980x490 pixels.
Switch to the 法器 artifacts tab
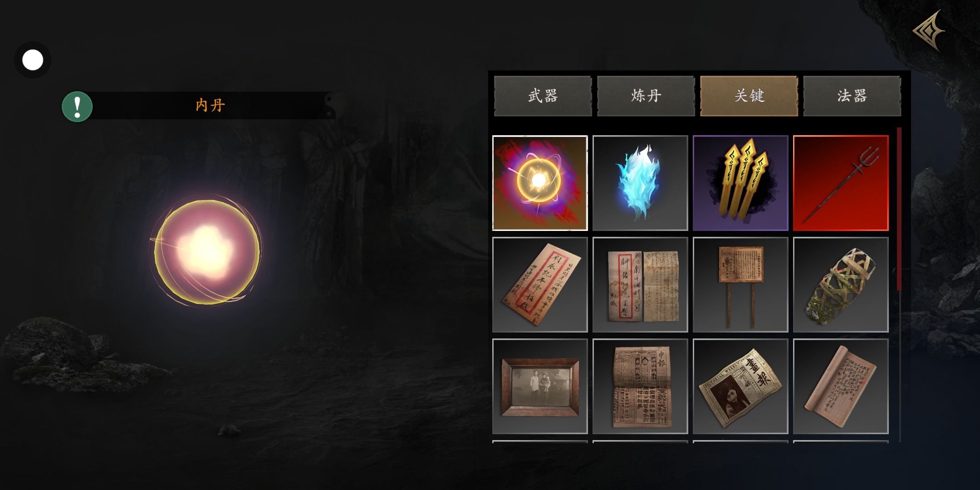(852, 96)
